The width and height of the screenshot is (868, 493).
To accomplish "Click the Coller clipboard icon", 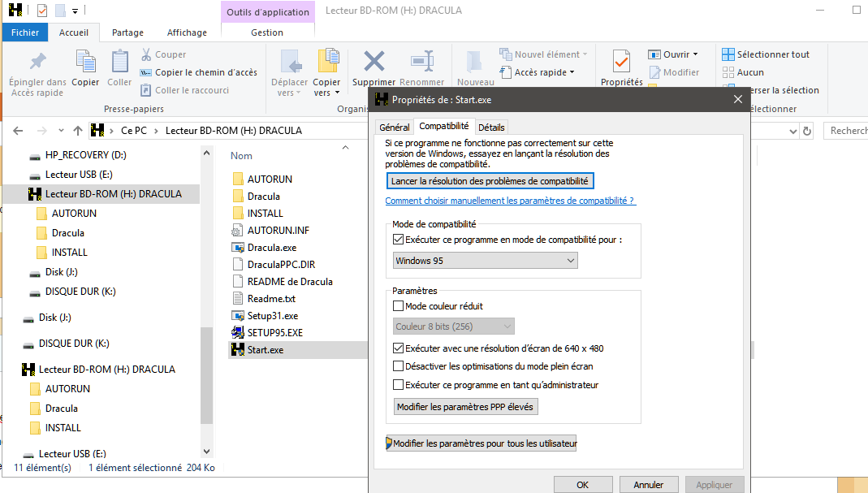I will pyautogui.click(x=119, y=61).
